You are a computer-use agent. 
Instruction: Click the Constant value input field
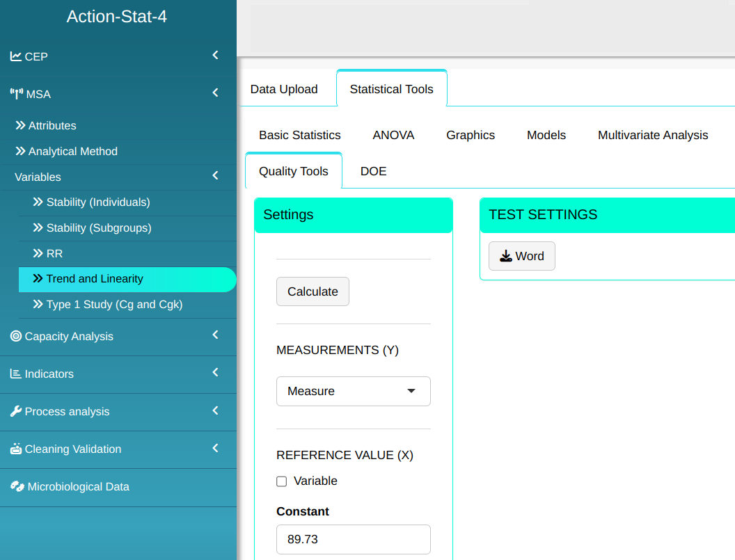(353, 539)
